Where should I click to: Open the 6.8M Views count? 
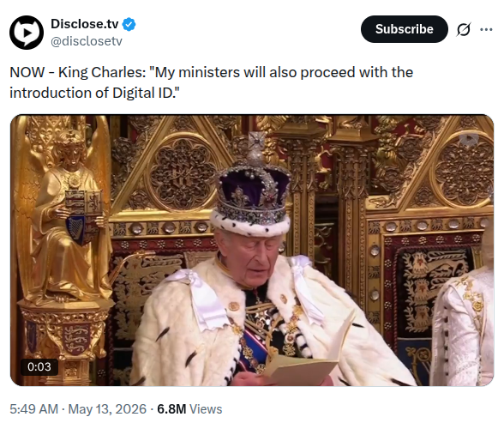tap(189, 409)
